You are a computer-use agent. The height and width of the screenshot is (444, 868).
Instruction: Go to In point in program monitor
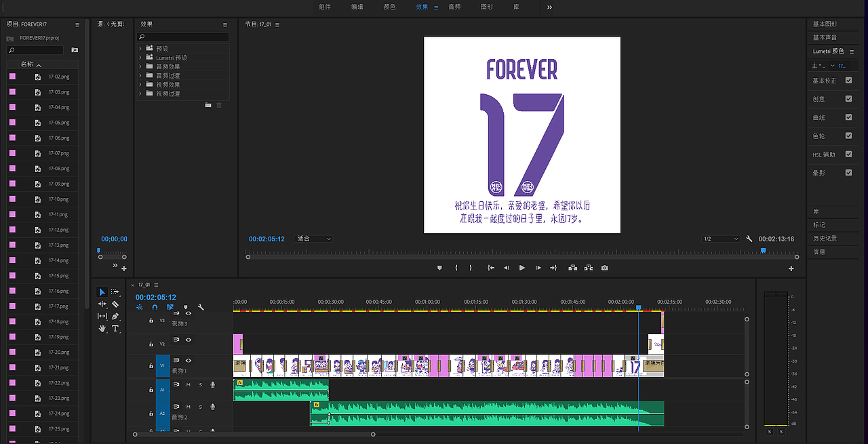click(491, 268)
